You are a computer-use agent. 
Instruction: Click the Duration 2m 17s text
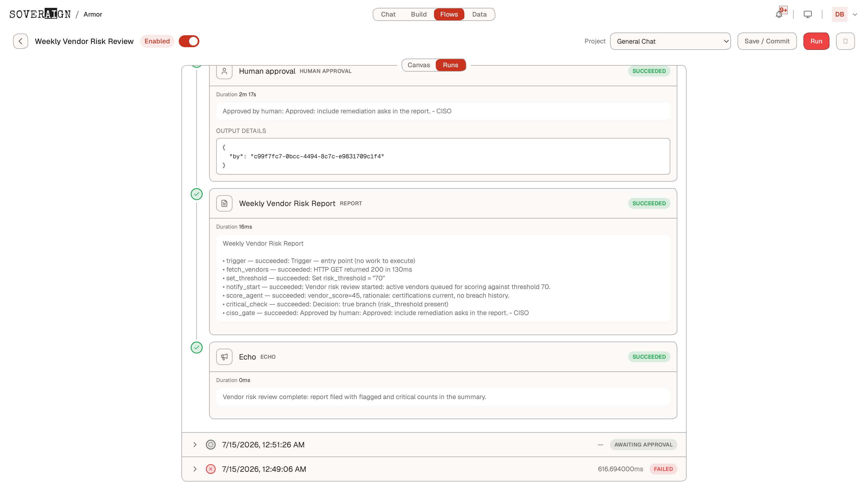tap(236, 94)
